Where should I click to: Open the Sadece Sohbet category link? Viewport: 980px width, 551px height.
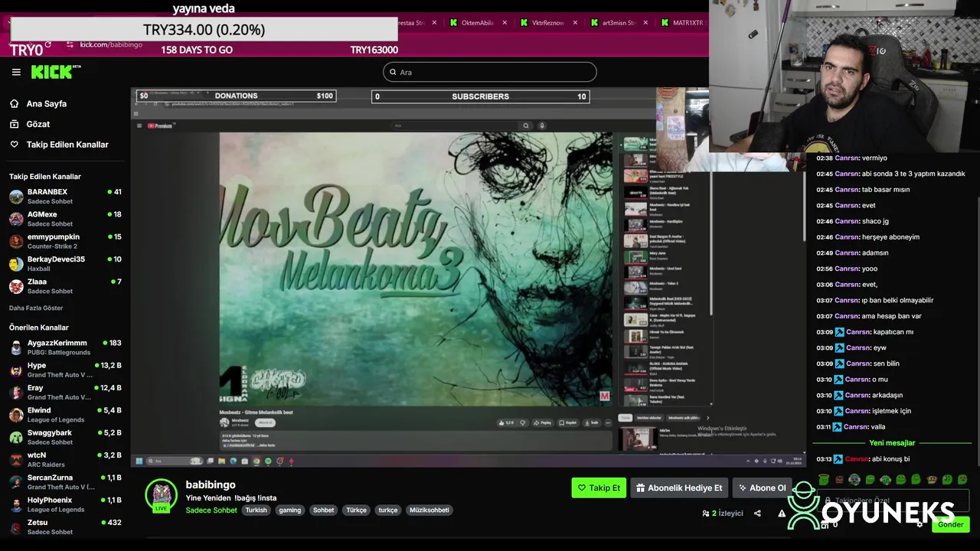[x=211, y=510]
